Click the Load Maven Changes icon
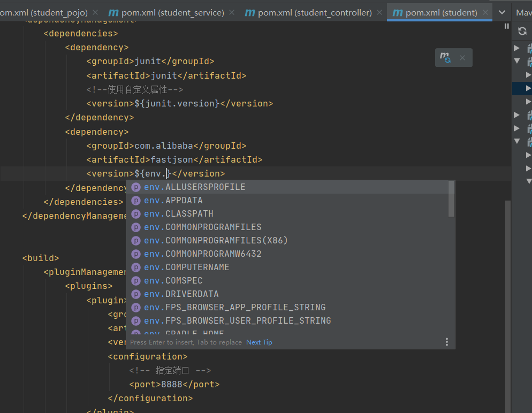Screen dimensions: 532x413 (445, 58)
